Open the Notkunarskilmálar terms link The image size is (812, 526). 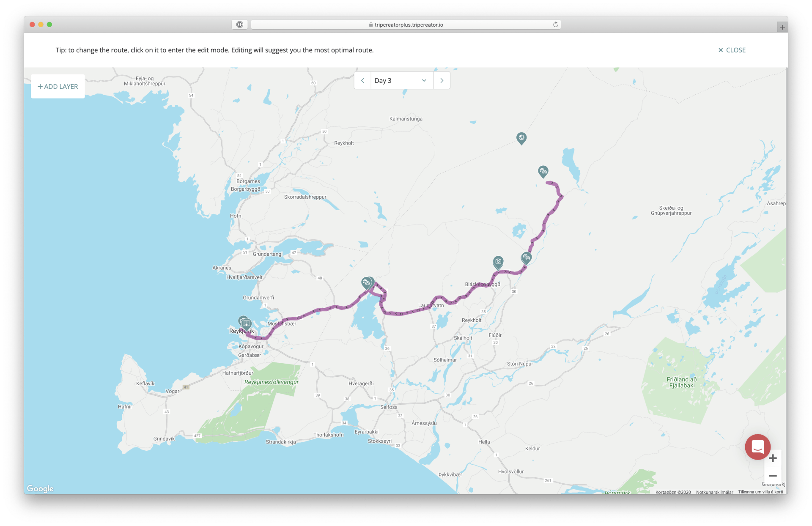(x=715, y=492)
